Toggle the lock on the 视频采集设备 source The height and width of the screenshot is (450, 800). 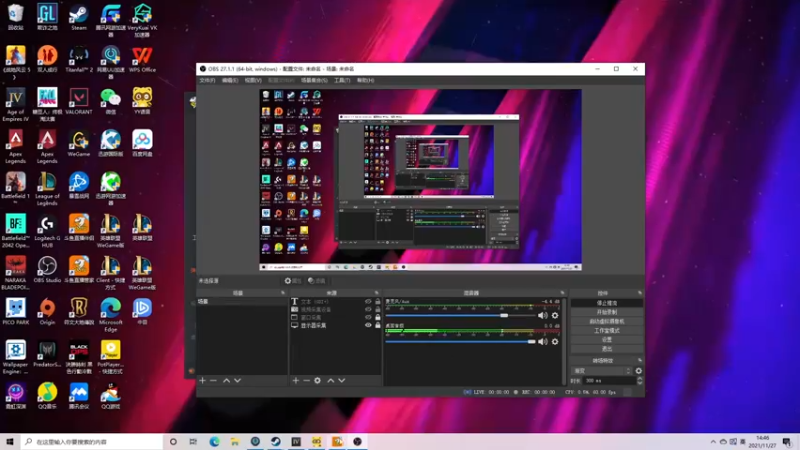pyautogui.click(x=378, y=309)
